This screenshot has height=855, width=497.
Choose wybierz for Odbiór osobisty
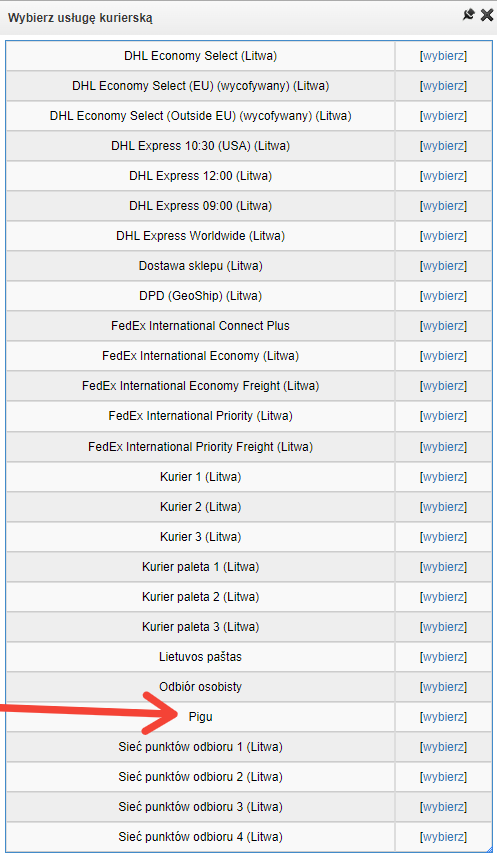444,687
